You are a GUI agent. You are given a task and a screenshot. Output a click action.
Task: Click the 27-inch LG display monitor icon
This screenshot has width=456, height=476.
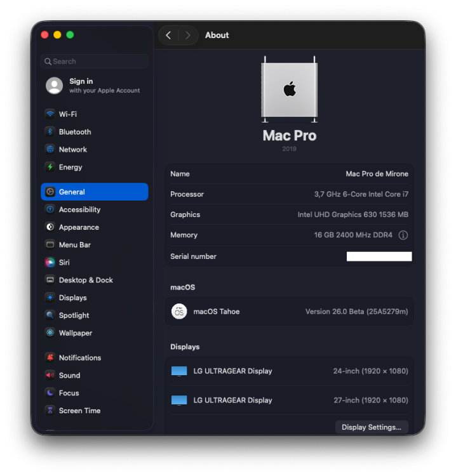pos(179,400)
